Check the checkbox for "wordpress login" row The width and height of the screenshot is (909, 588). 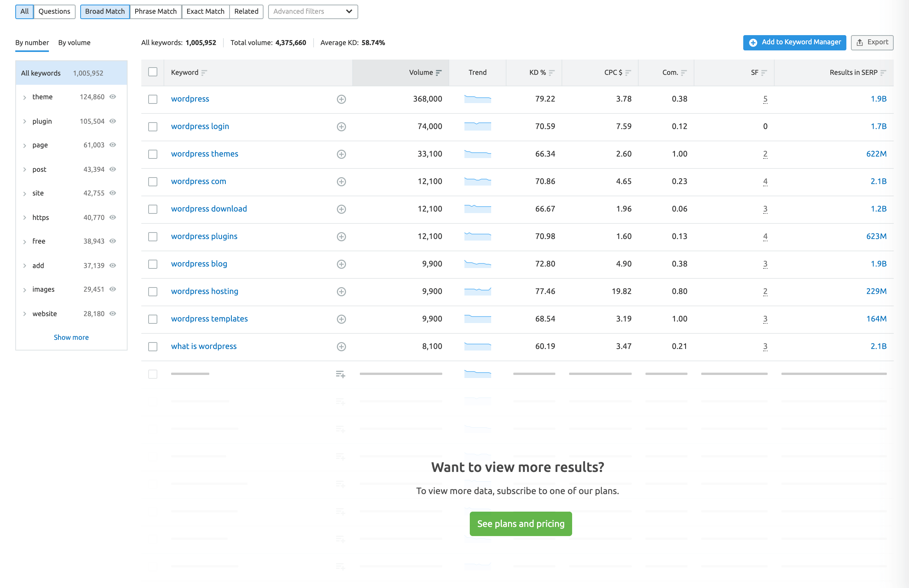tap(153, 126)
